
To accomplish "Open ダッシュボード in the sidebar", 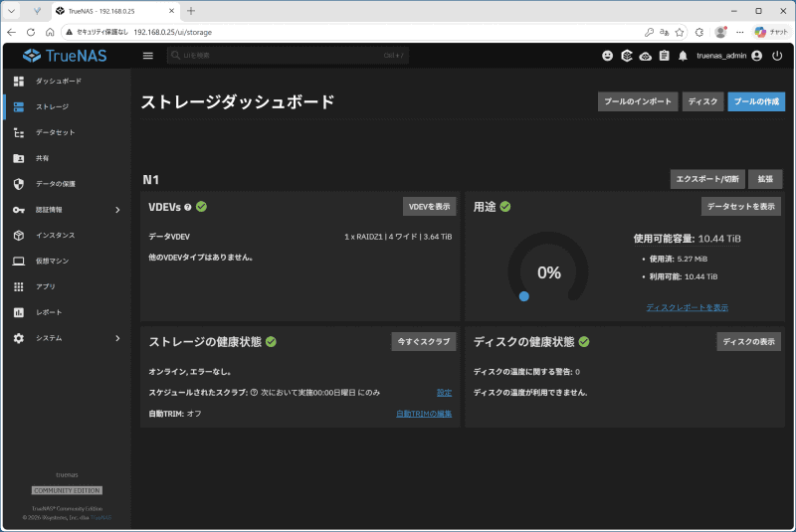I will point(67,82).
